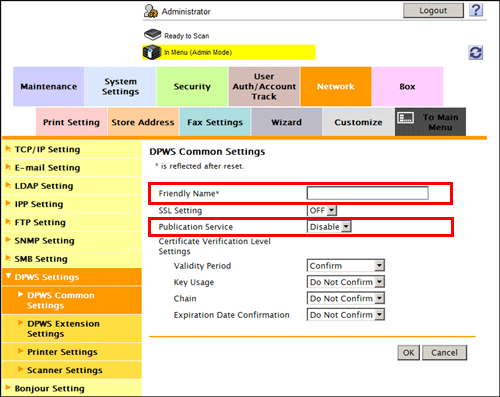Open the Expiration Date Confirmation dropdown
Viewport: 500px width, 397px height.
coord(346,315)
